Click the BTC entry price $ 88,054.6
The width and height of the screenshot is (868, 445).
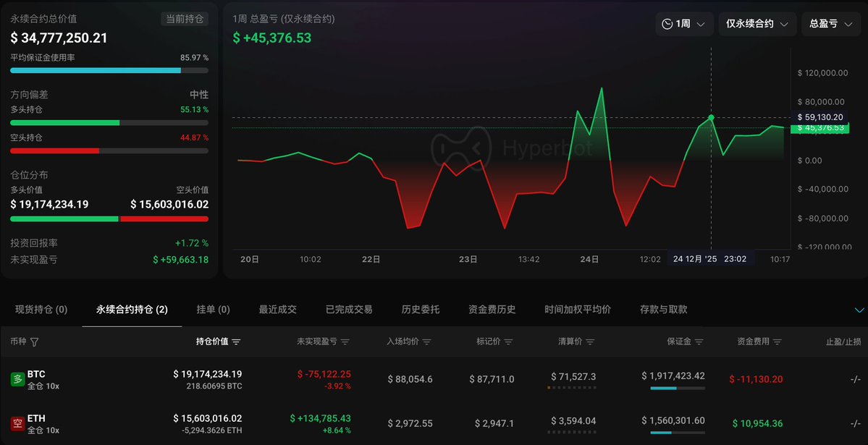pyautogui.click(x=410, y=380)
